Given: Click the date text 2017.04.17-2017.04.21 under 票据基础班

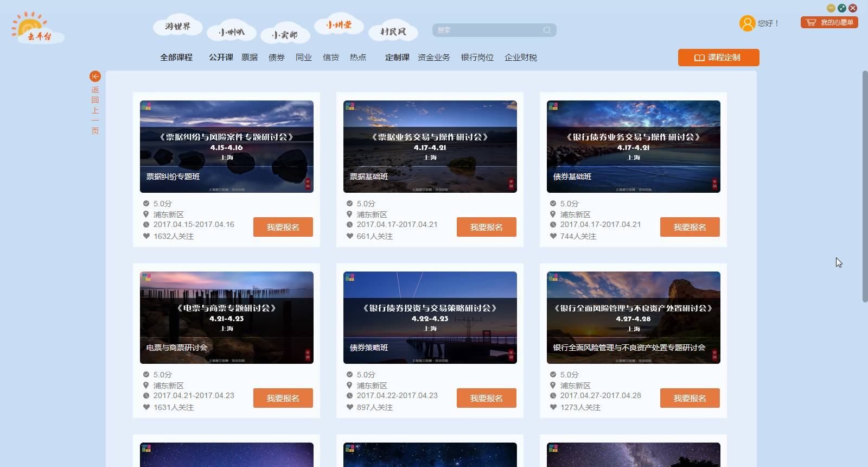Looking at the screenshot, I should pos(397,224).
